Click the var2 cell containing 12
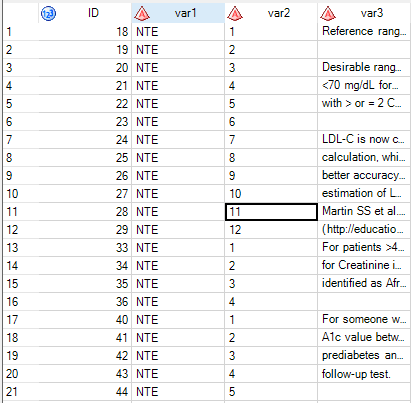411x403 pixels. pos(271,230)
